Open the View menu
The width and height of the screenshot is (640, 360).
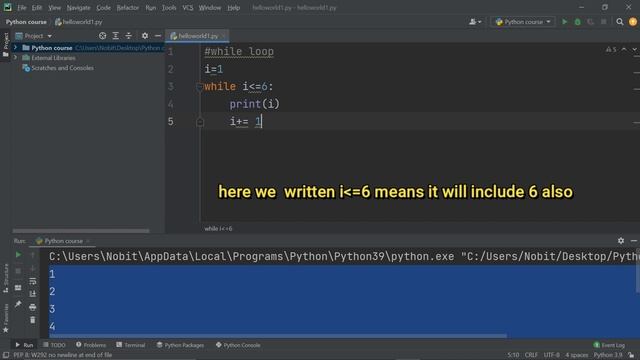click(x=54, y=7)
